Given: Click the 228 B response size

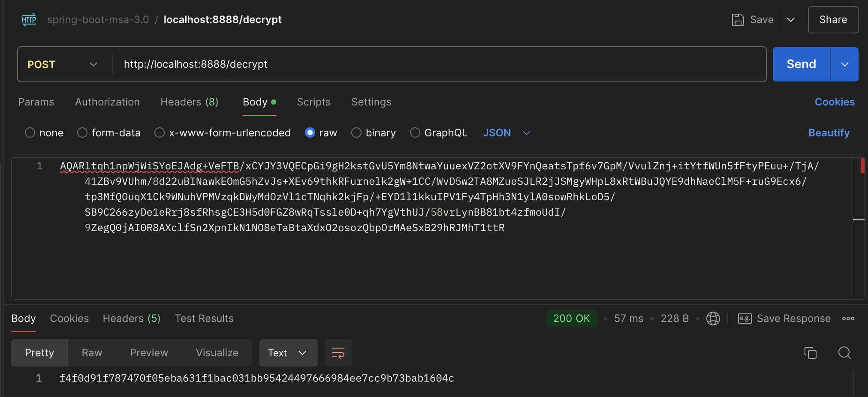Looking at the screenshot, I should (675, 319).
